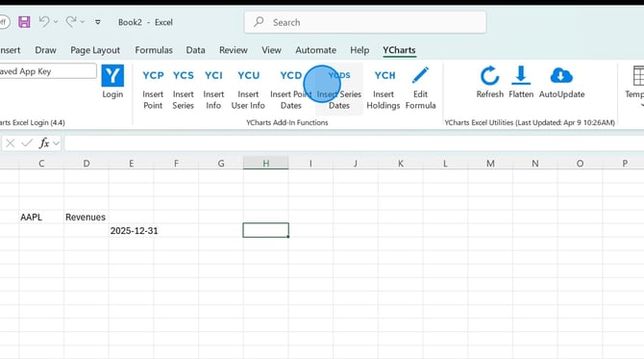The image size is (644, 359).
Task: Undo the last action
Action: [x=44, y=22]
